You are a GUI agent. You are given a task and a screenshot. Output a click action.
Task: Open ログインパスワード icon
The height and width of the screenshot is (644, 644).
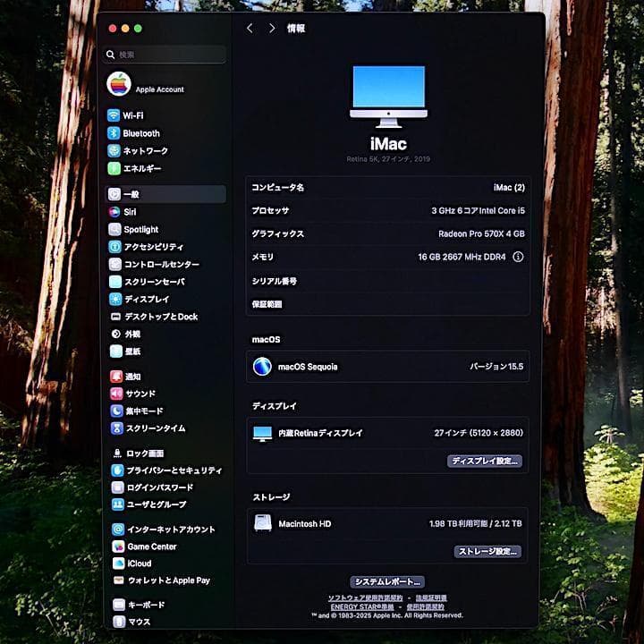pyautogui.click(x=118, y=487)
